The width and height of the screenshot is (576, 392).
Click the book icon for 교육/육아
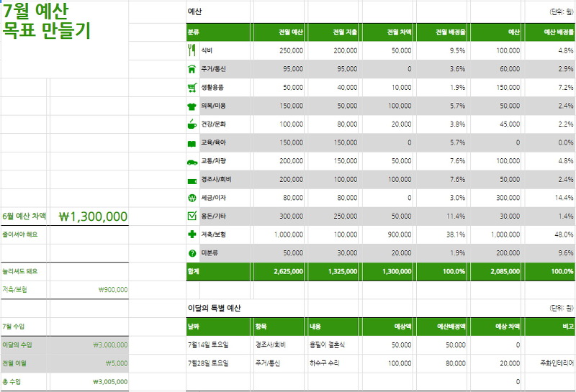(x=192, y=144)
